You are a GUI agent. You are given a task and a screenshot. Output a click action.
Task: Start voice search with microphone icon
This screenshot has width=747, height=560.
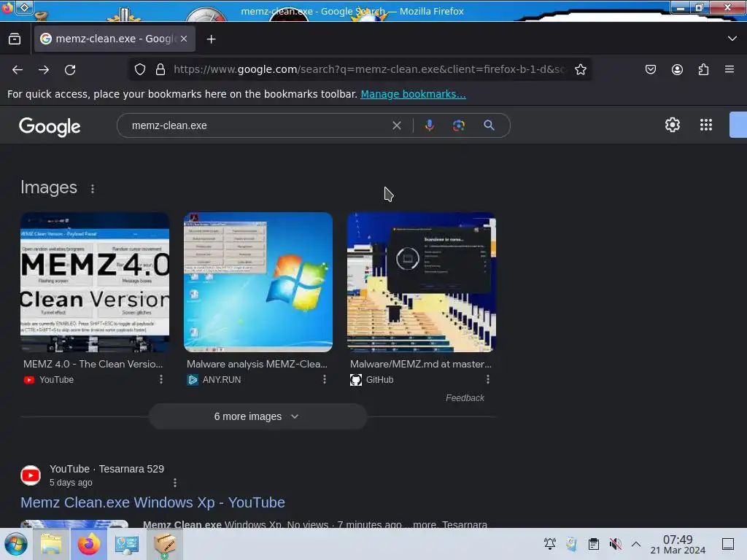pos(429,125)
